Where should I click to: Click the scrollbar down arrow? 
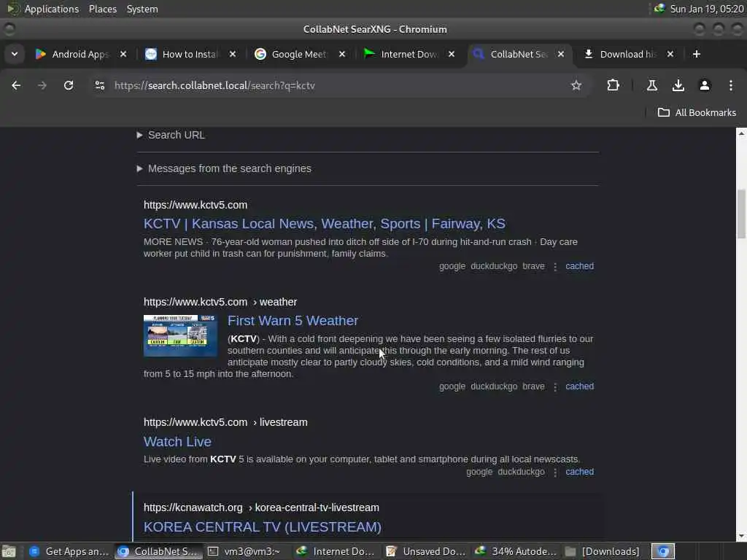pyautogui.click(x=741, y=536)
